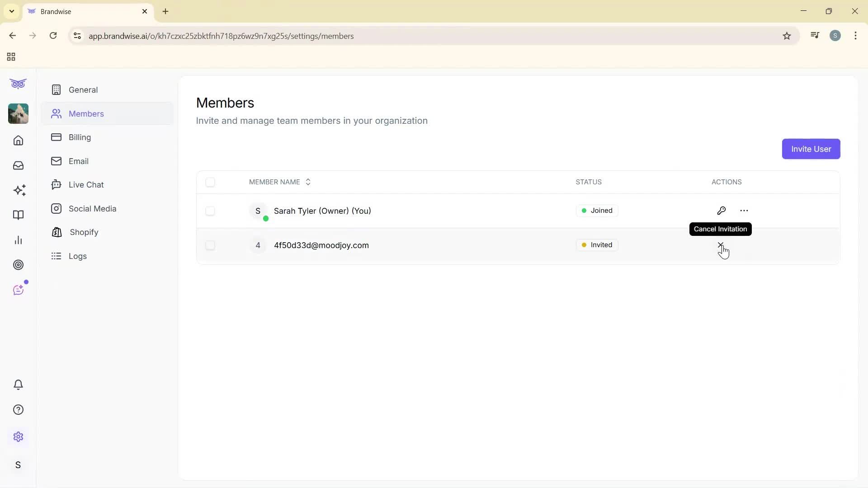Click the key icon for Sarah Tyler
Screen dimensions: 868x488
pyautogui.click(x=721, y=211)
